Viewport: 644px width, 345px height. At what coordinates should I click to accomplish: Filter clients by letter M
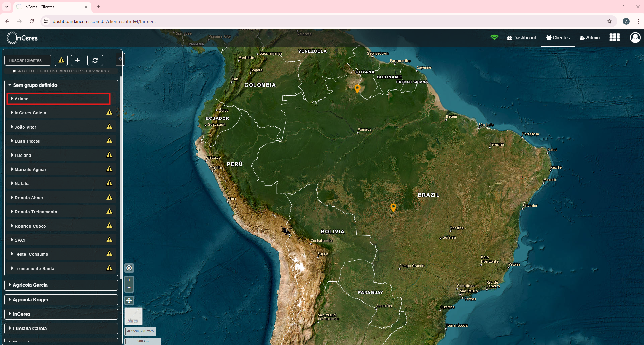click(x=61, y=71)
